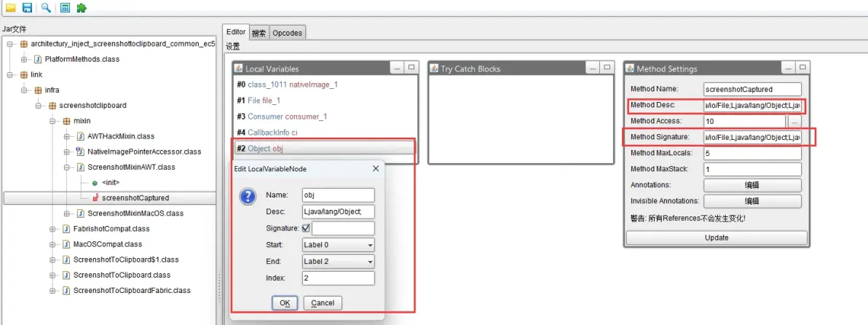The height and width of the screenshot is (325, 868).
Task: Switch to the Opcodes tab
Action: (x=288, y=34)
